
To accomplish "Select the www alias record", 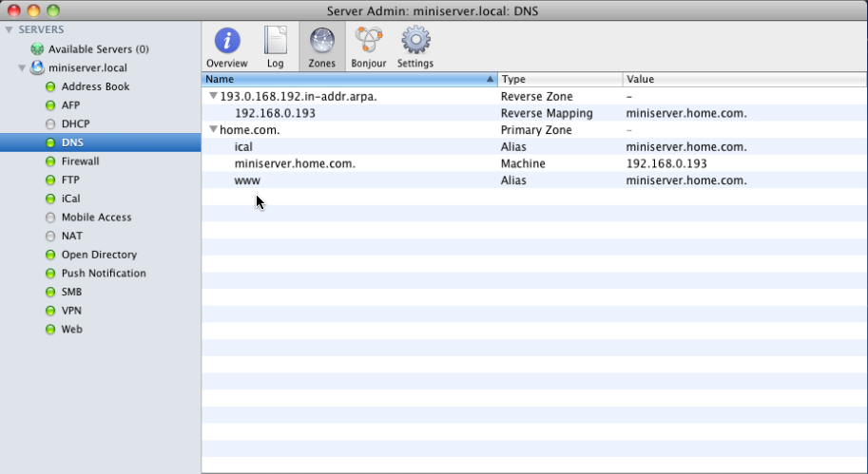I will pyautogui.click(x=247, y=180).
